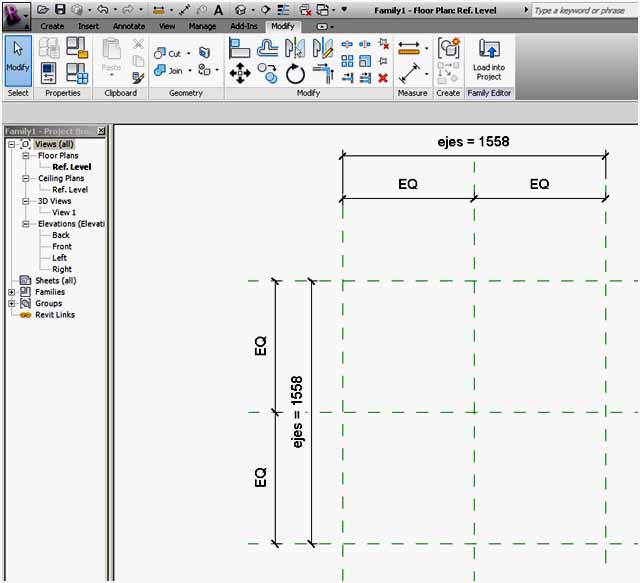
Task: Open the Front elevation view
Action: (62, 246)
